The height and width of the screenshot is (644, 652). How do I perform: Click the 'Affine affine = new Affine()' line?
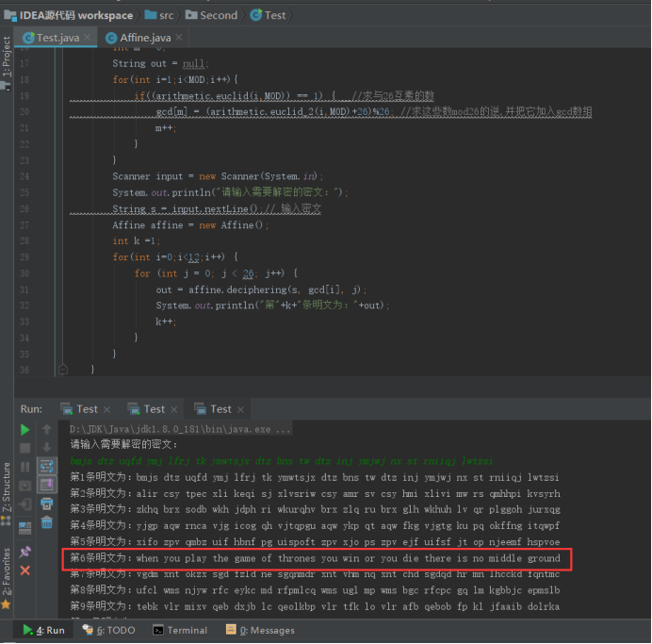(x=190, y=225)
